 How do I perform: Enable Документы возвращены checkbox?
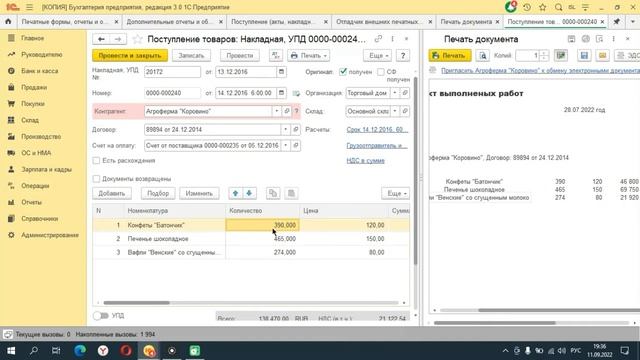coord(96,179)
